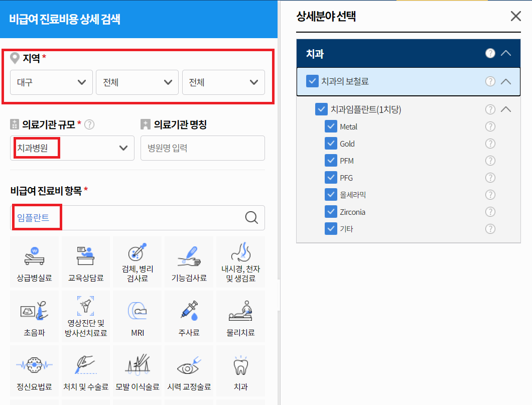Show help for 올세라믹 item

click(490, 195)
